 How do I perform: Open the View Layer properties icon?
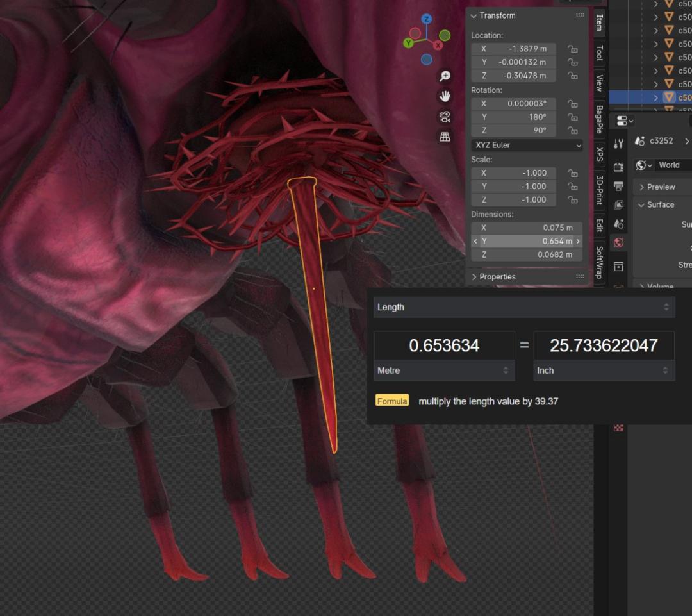(618, 205)
